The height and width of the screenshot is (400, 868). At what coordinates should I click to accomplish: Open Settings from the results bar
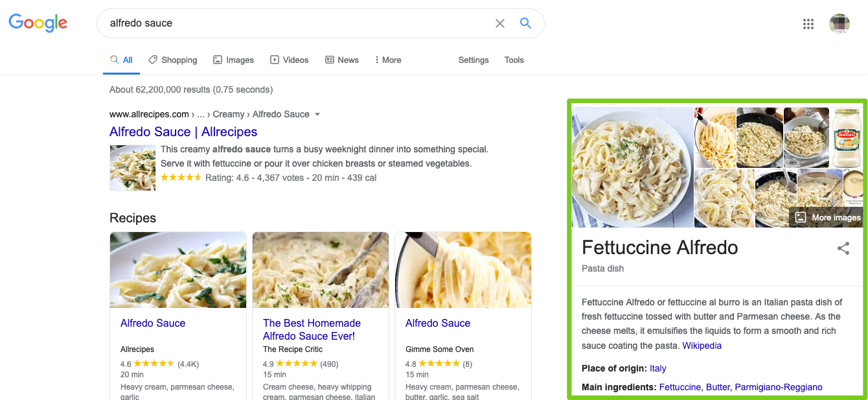point(473,60)
